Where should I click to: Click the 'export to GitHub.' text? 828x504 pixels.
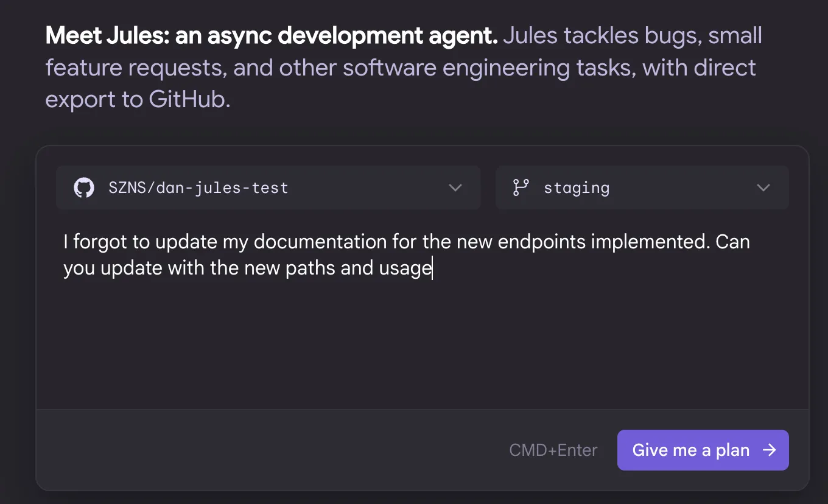tap(138, 99)
